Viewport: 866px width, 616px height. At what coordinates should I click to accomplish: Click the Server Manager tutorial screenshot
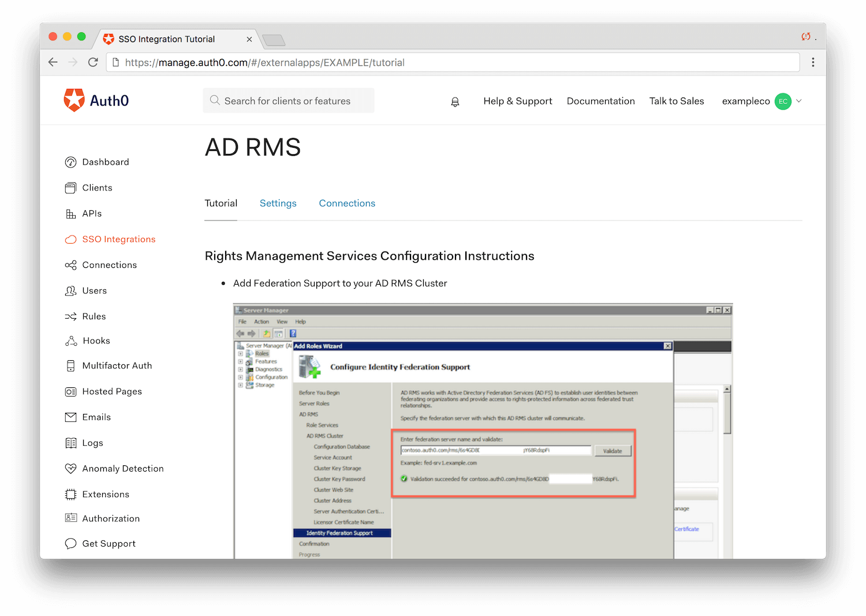coord(483,431)
